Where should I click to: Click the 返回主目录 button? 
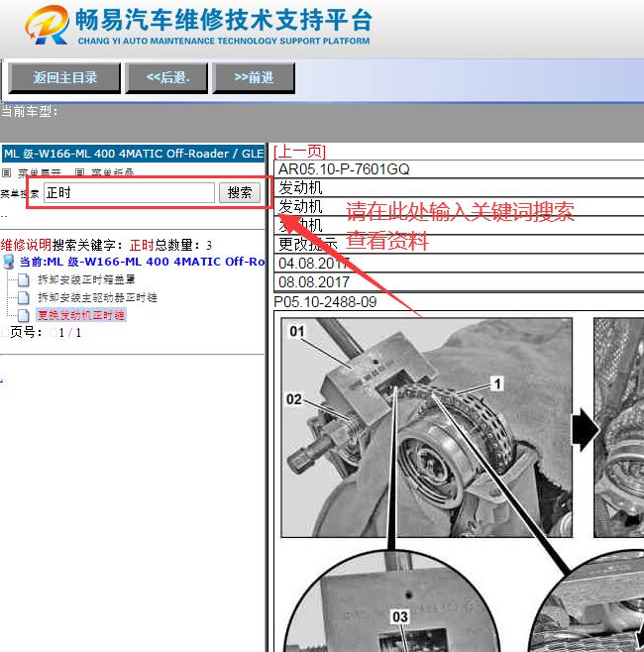coord(64,77)
